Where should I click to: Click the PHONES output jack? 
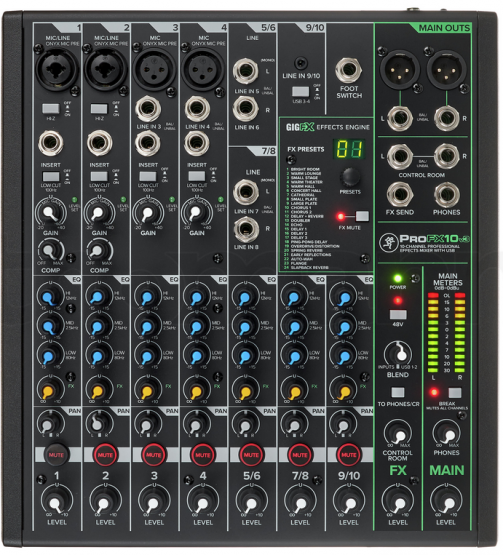447,195
